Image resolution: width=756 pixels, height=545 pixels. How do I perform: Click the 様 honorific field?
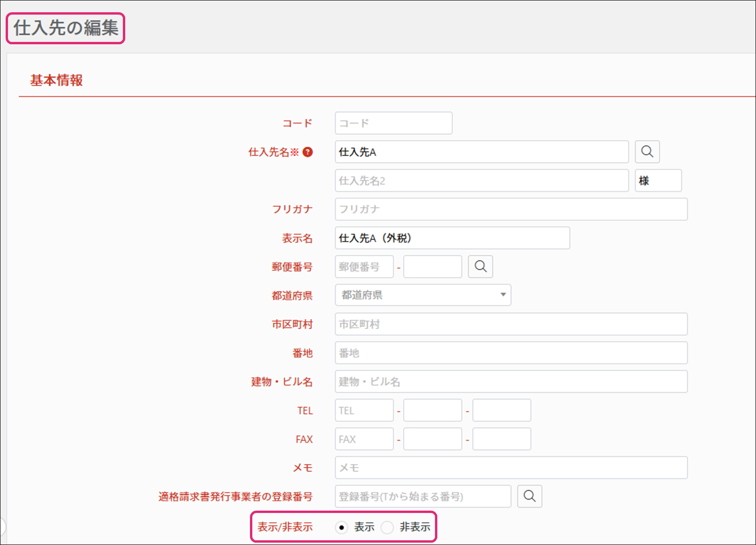coord(658,181)
